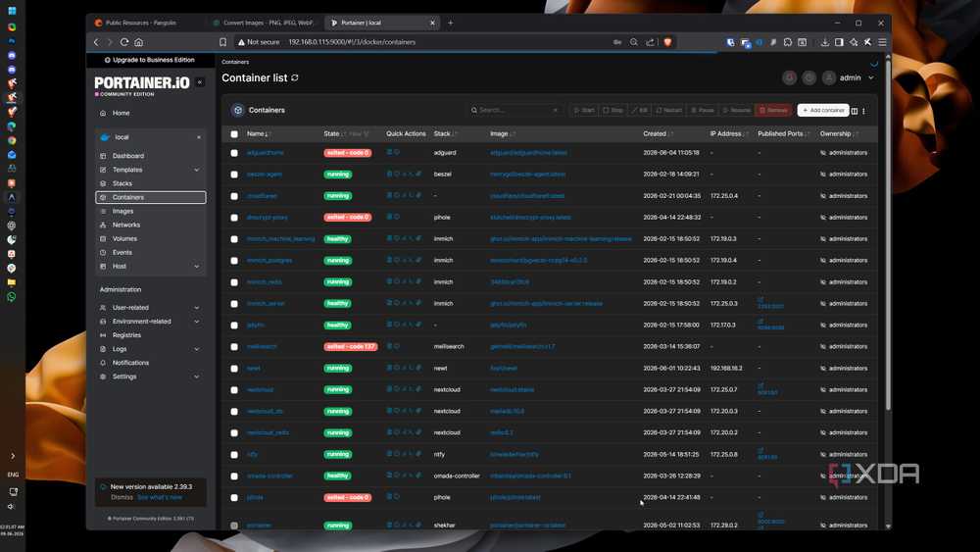Screen dimensions: 980x552
Task: Expand the Environment-related section
Action: (197, 322)
